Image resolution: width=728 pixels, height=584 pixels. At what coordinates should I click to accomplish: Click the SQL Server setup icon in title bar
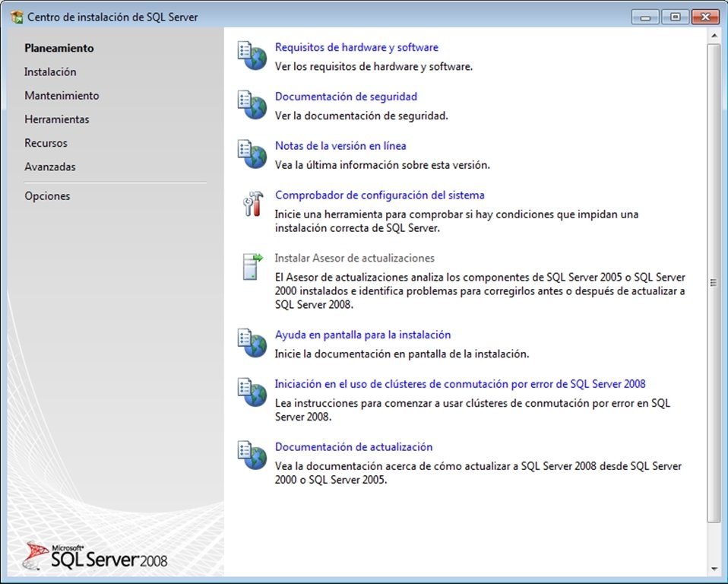(17, 17)
